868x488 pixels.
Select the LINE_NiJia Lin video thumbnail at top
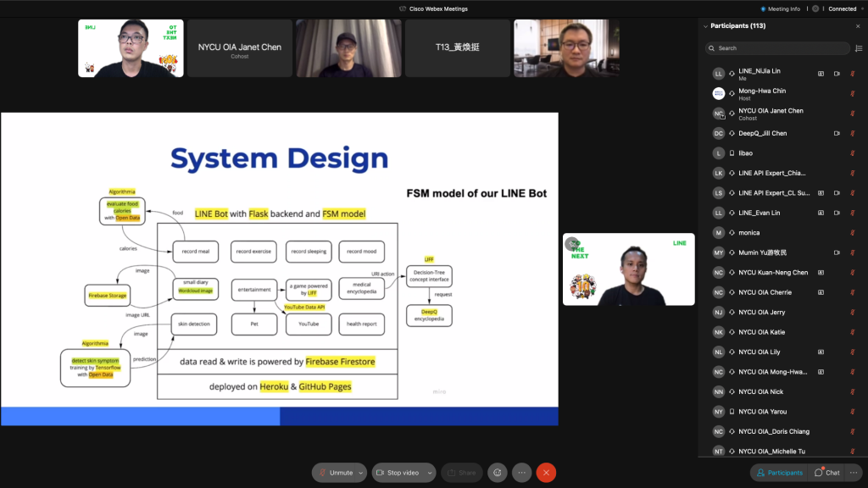pos(131,48)
